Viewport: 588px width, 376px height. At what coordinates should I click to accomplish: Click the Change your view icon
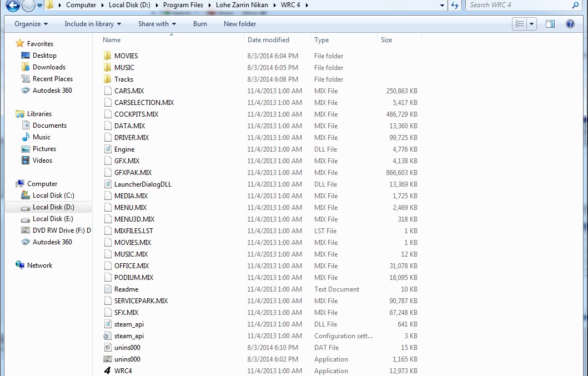(519, 24)
